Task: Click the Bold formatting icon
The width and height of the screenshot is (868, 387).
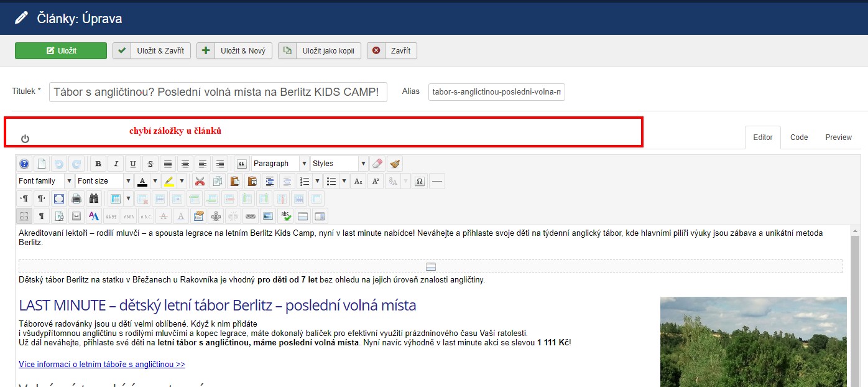Action: 98,164
